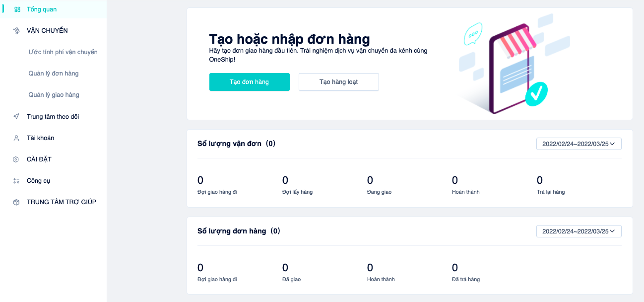Open Ước tính phí vận chuyển menu item
This screenshot has width=644, height=302.
pyautogui.click(x=63, y=52)
